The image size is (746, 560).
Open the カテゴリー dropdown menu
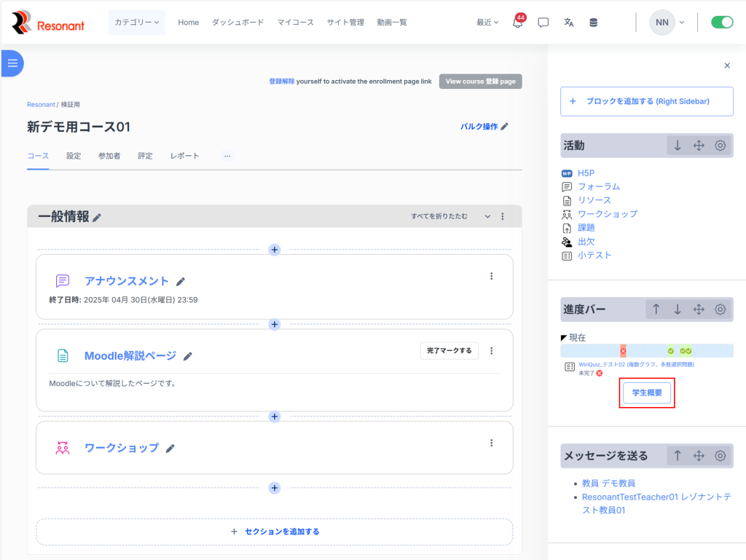[x=136, y=23]
